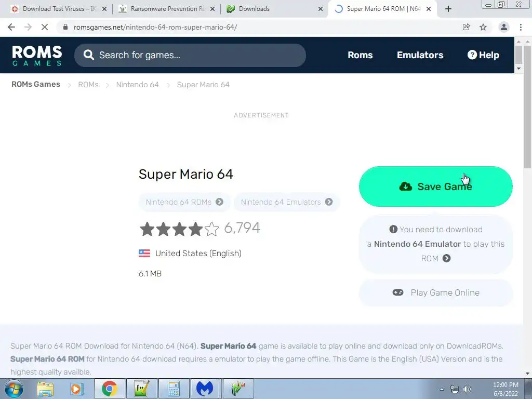The image size is (532, 399).
Task: Click arrow icon after ROM text
Action: coord(446,259)
